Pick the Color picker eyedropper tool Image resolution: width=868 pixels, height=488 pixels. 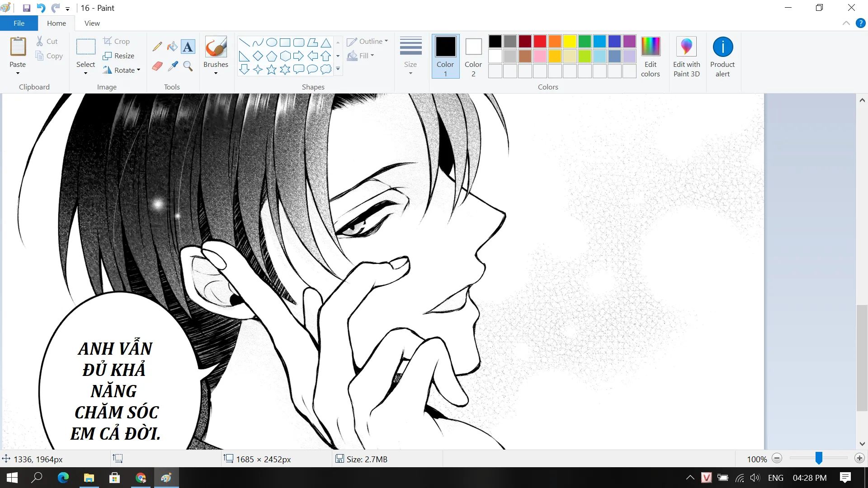tap(172, 66)
